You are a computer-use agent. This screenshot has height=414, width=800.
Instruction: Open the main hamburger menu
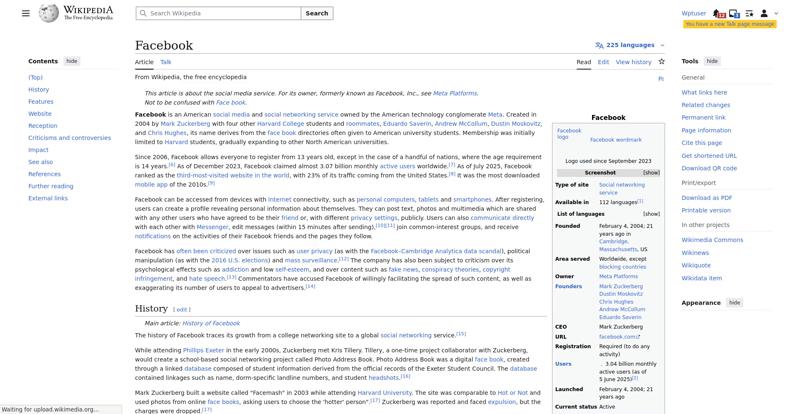(x=26, y=14)
